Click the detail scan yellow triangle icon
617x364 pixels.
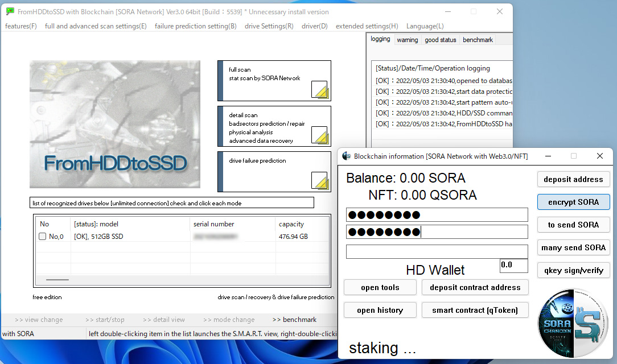319,135
